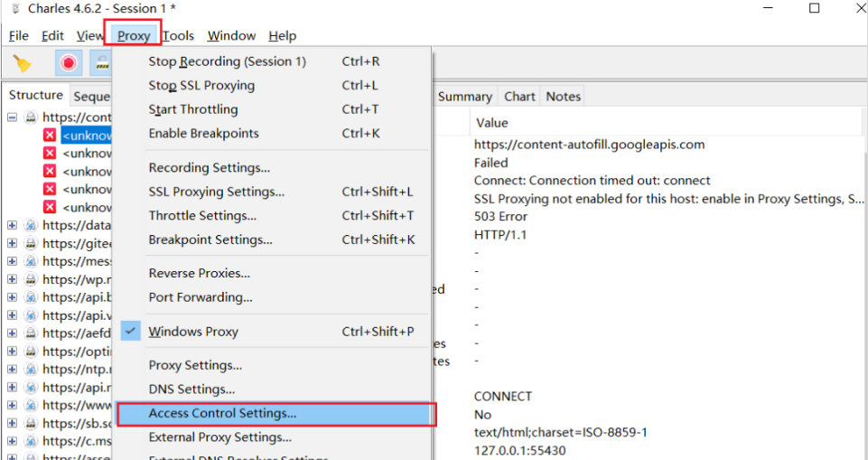The height and width of the screenshot is (460, 868).
Task: Open DNS Settings... entry
Action: (271, 390)
